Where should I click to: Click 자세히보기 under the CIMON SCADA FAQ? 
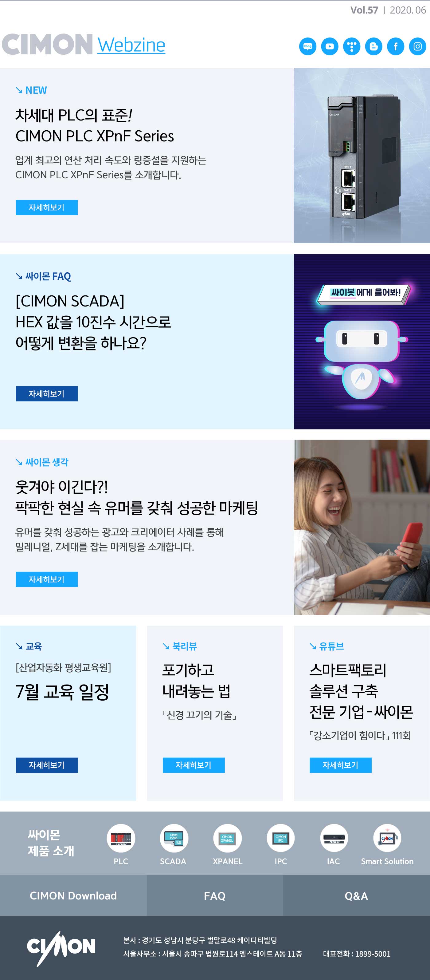coord(47,394)
